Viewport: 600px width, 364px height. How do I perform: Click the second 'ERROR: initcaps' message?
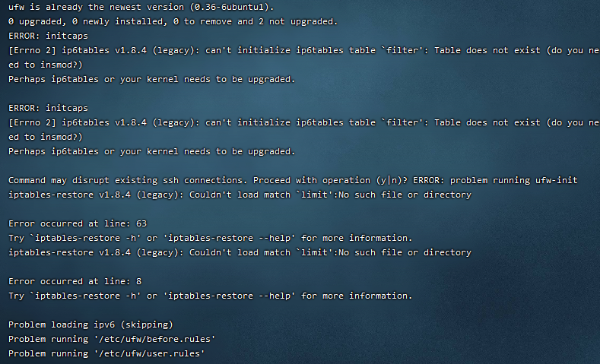[x=48, y=108]
